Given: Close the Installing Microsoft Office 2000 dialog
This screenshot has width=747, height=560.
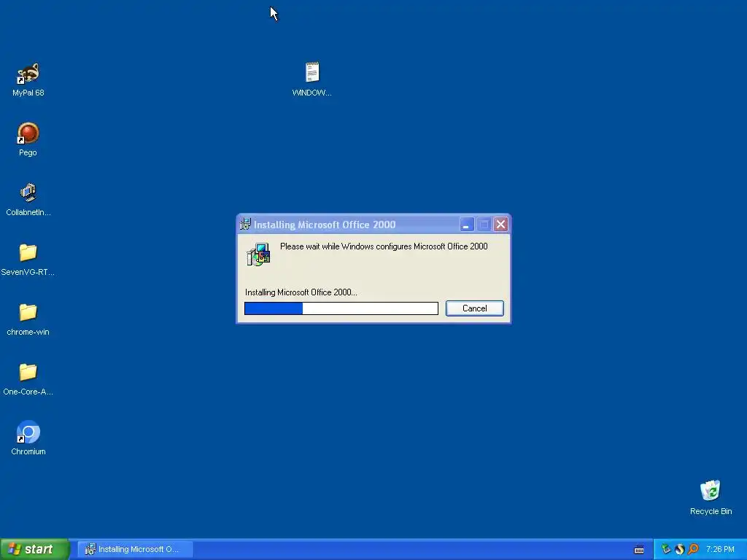Looking at the screenshot, I should (x=500, y=225).
